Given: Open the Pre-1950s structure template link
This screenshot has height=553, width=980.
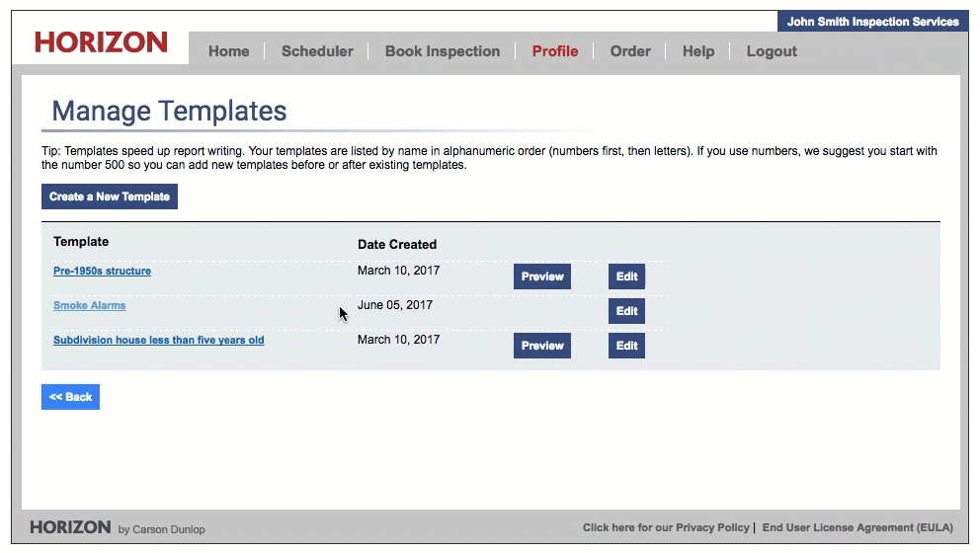Looking at the screenshot, I should click(x=102, y=271).
